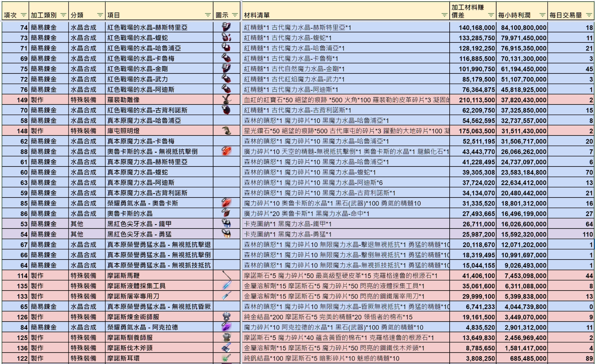This screenshot has height=364, width=595.
Task: Select the 製作 cell in row 149
Action: [x=49, y=100]
